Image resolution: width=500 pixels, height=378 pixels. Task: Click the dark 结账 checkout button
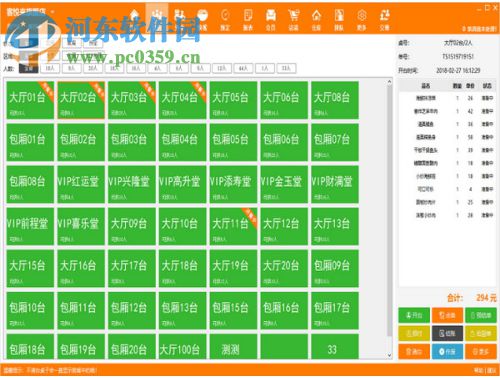(447, 333)
